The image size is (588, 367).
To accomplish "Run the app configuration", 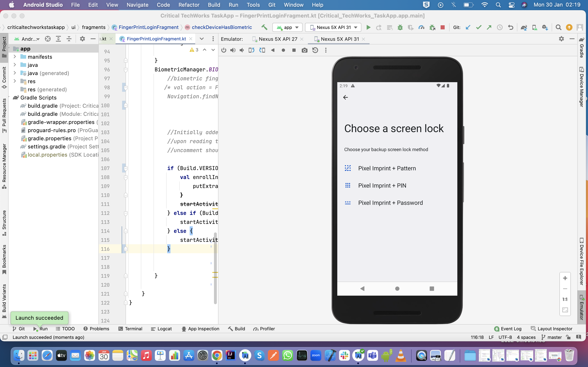I will (x=368, y=27).
